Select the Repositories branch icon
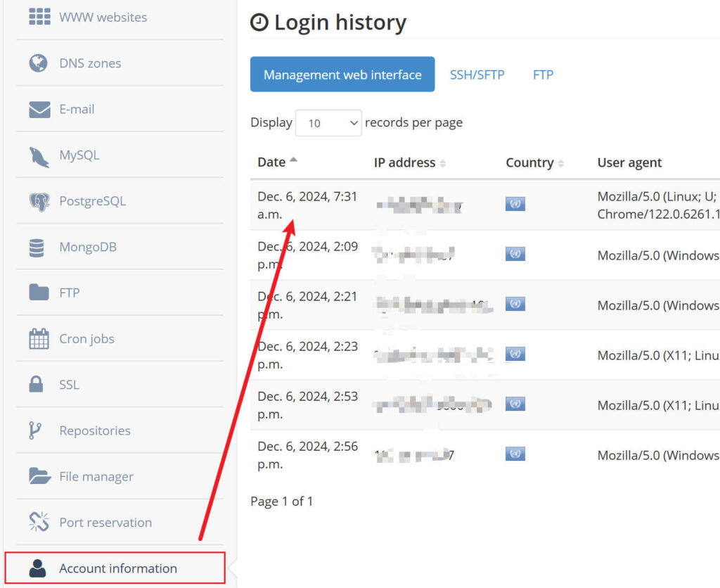 click(35, 430)
